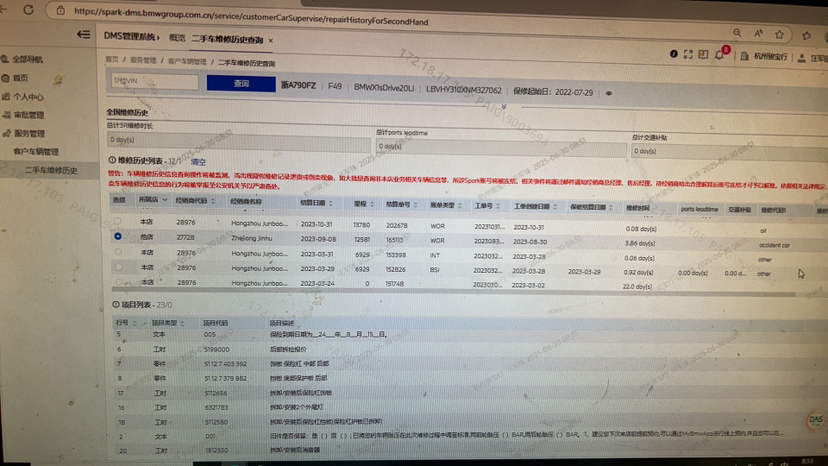828x466 pixels.
Task: Sort by the 里程 column arrows
Action: click(x=372, y=204)
